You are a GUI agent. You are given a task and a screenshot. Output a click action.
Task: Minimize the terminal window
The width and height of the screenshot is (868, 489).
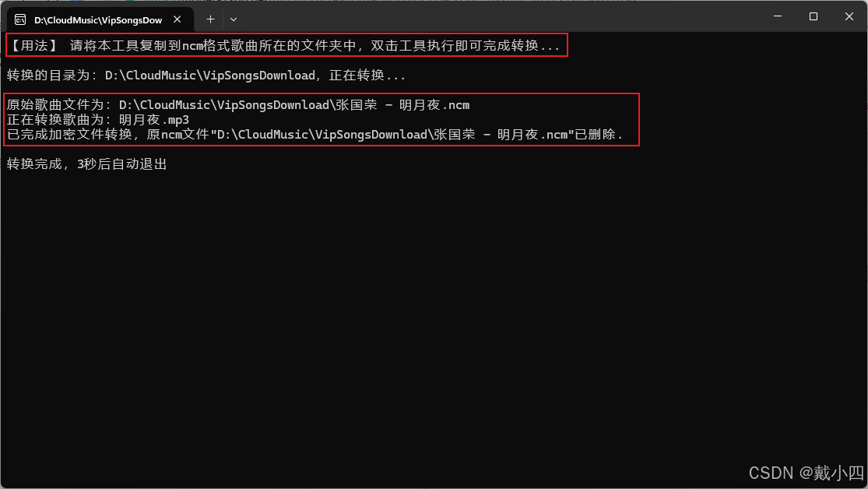coord(778,16)
